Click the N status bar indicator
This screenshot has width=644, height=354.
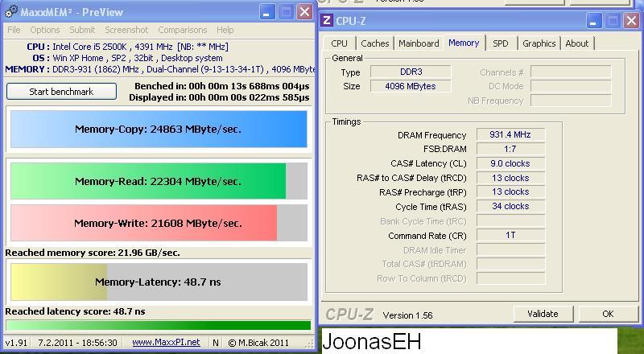tap(216, 343)
